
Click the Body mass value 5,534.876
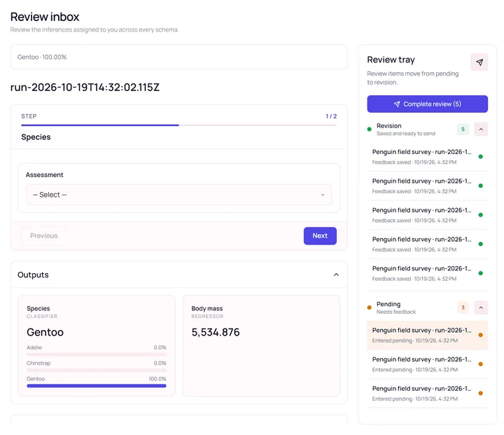tap(216, 332)
